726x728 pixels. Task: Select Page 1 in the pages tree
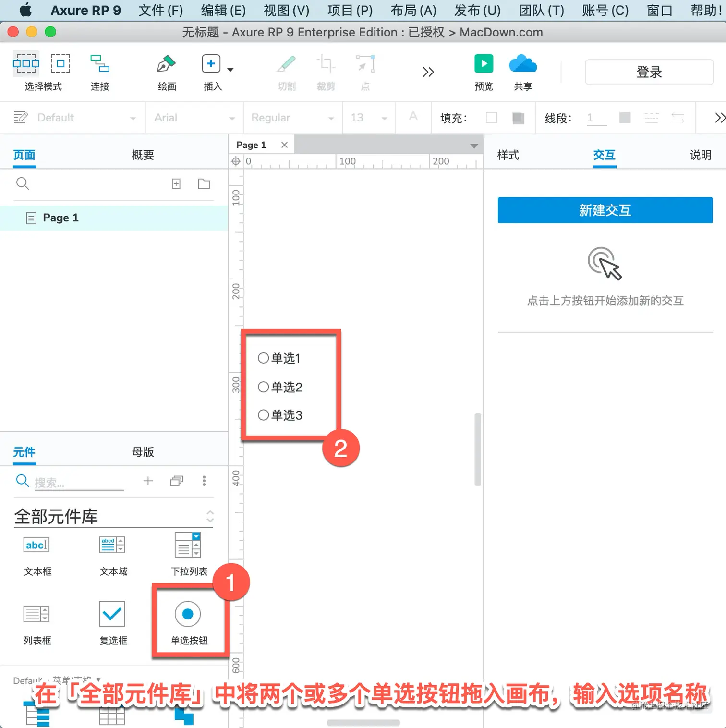tap(114, 218)
